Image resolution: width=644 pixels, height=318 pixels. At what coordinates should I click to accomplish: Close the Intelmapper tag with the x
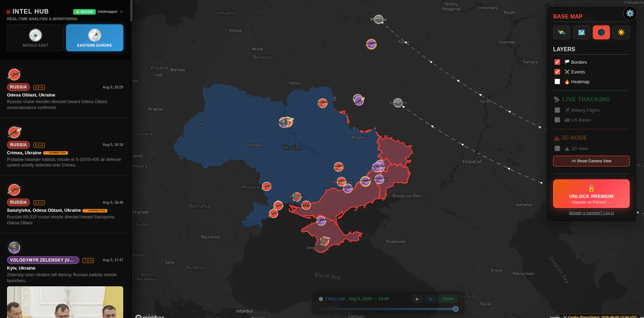[121, 12]
